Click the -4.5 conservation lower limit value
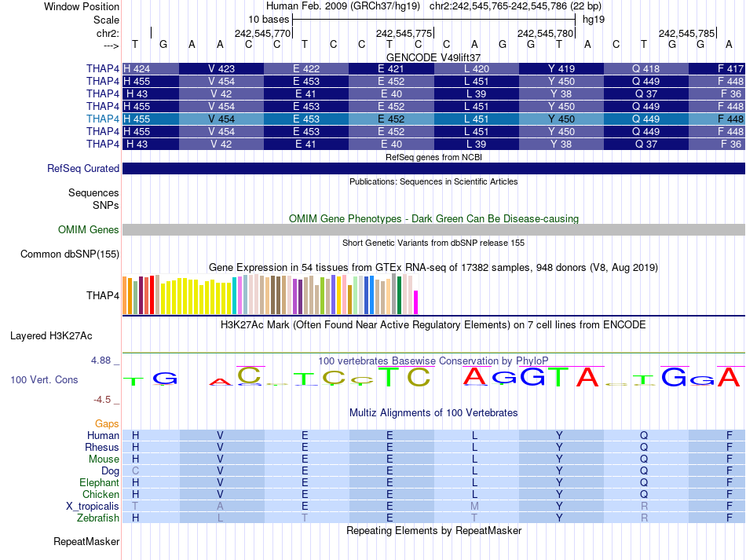The width and height of the screenshot is (746, 560). tap(102, 400)
